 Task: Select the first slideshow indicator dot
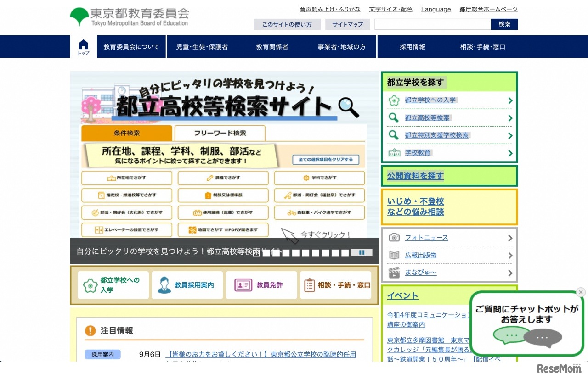[256, 253]
